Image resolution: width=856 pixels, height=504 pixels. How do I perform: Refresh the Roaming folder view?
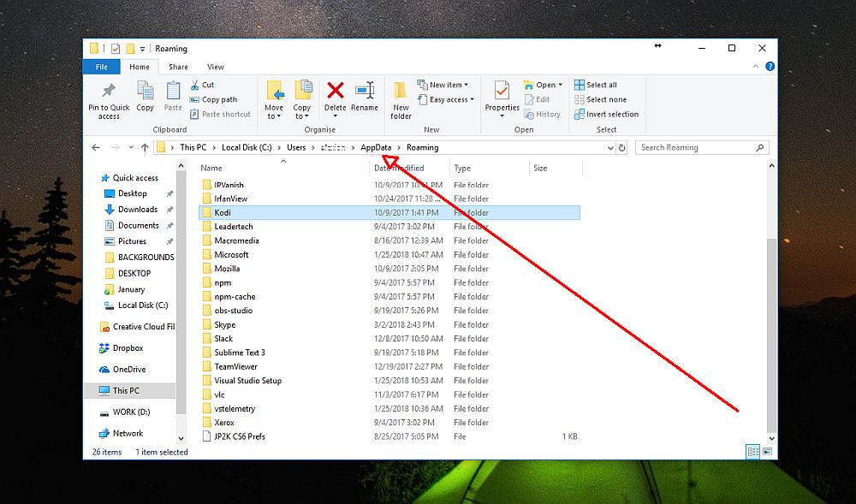621,148
